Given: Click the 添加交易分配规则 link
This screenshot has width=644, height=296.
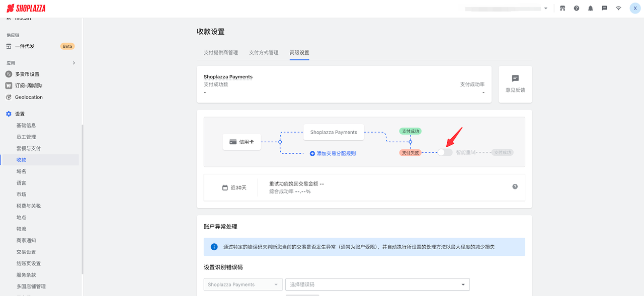Looking at the screenshot, I should pos(332,153).
